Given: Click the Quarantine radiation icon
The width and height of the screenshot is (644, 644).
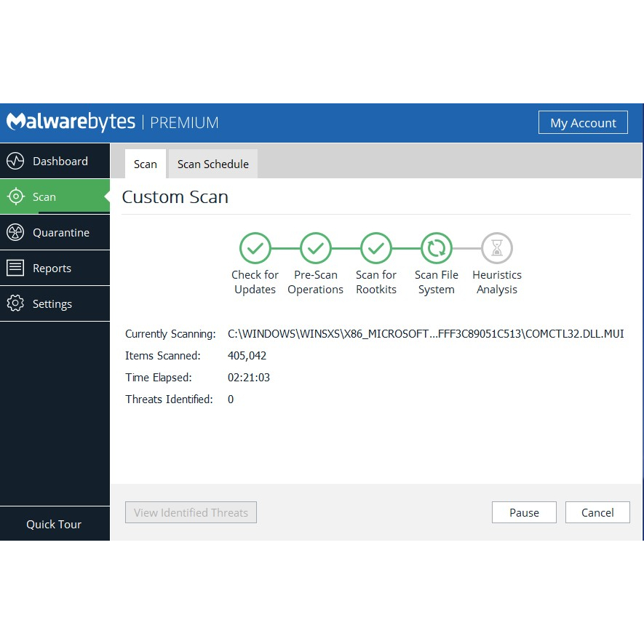Looking at the screenshot, I should tap(15, 233).
